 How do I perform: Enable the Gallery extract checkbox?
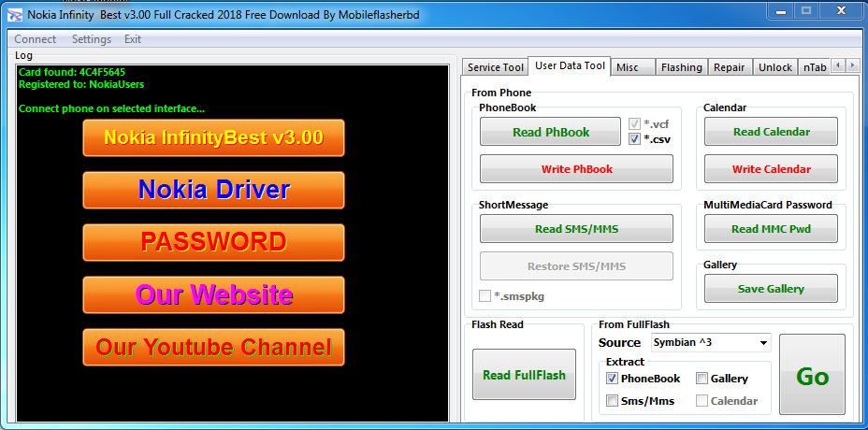(702, 379)
